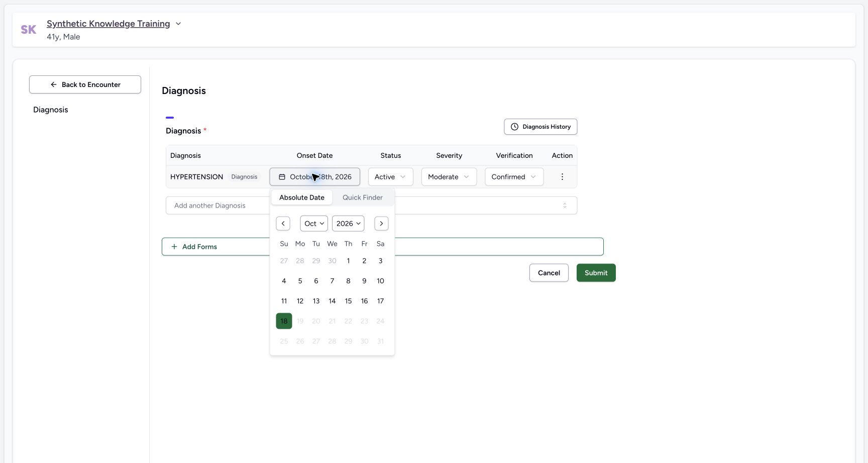Select October 18 in the calendar
868x463 pixels.
tap(284, 321)
